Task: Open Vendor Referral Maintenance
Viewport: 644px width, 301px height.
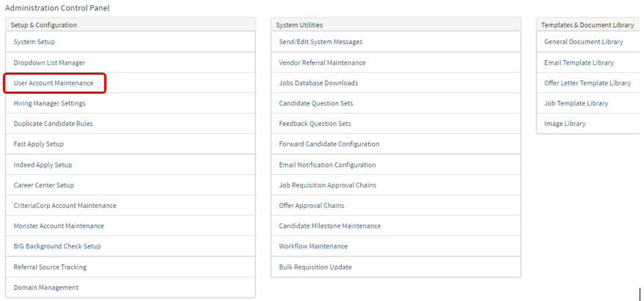Action: tap(322, 62)
